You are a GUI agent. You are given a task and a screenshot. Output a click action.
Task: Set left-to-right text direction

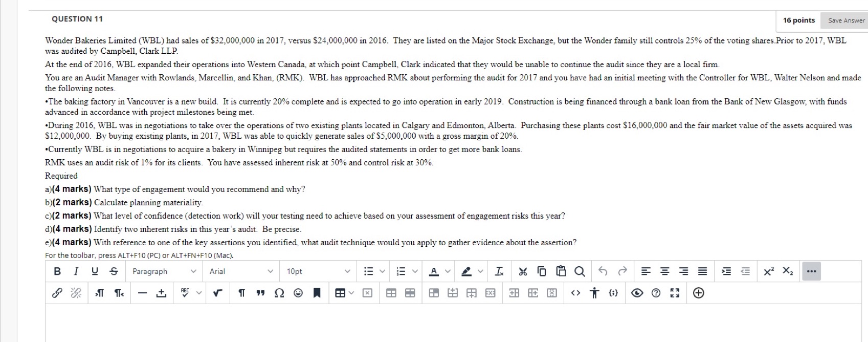click(100, 293)
